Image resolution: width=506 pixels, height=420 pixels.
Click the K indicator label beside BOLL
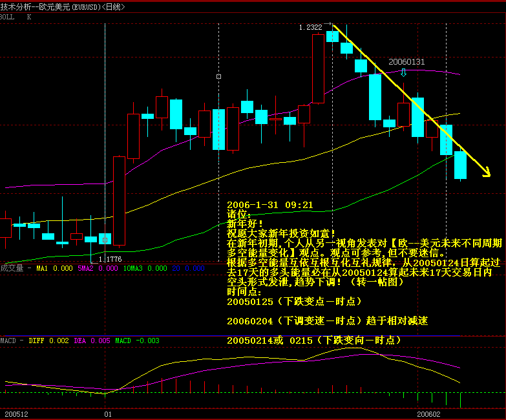(29, 17)
